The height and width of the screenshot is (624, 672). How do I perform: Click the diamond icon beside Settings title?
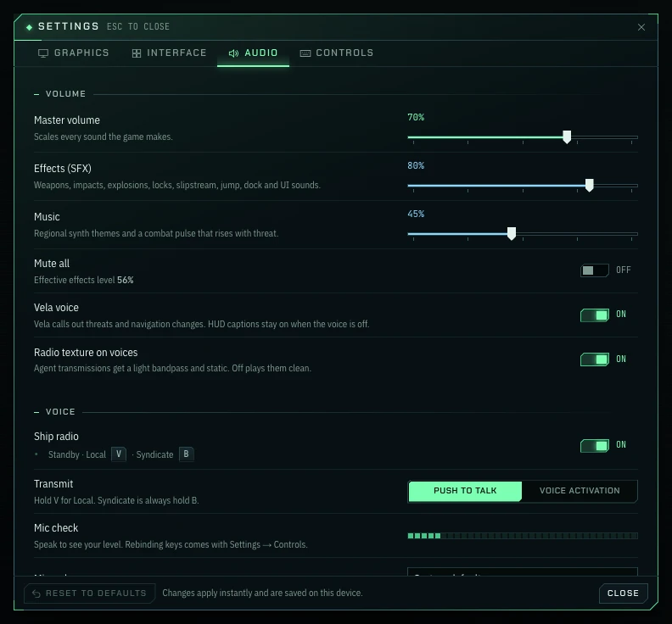pyautogui.click(x=29, y=27)
